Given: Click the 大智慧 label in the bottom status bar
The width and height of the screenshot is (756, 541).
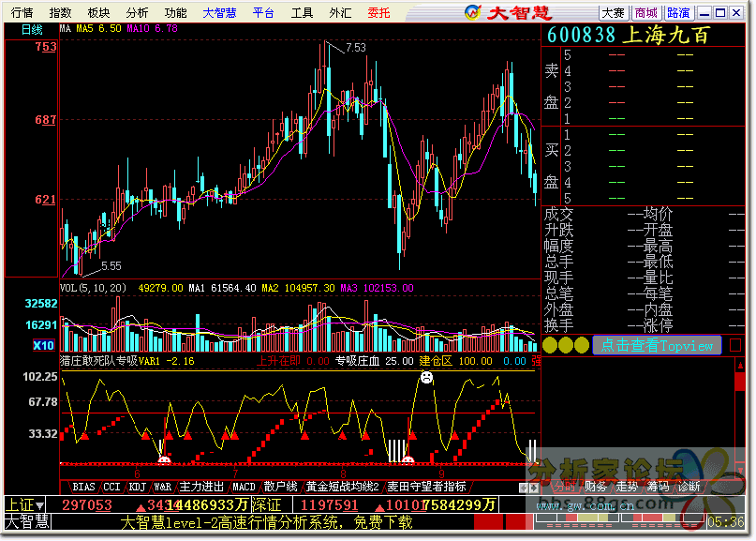Looking at the screenshot, I should 27,522.
